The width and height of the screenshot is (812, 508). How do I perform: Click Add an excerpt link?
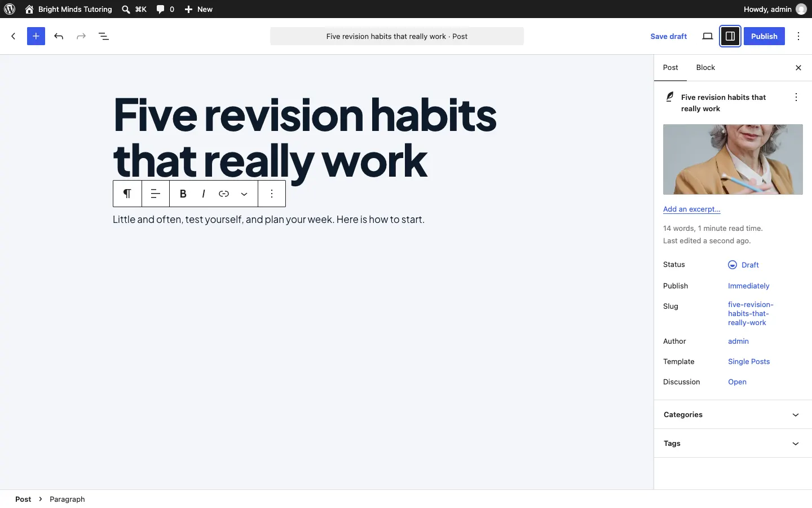pos(692,209)
